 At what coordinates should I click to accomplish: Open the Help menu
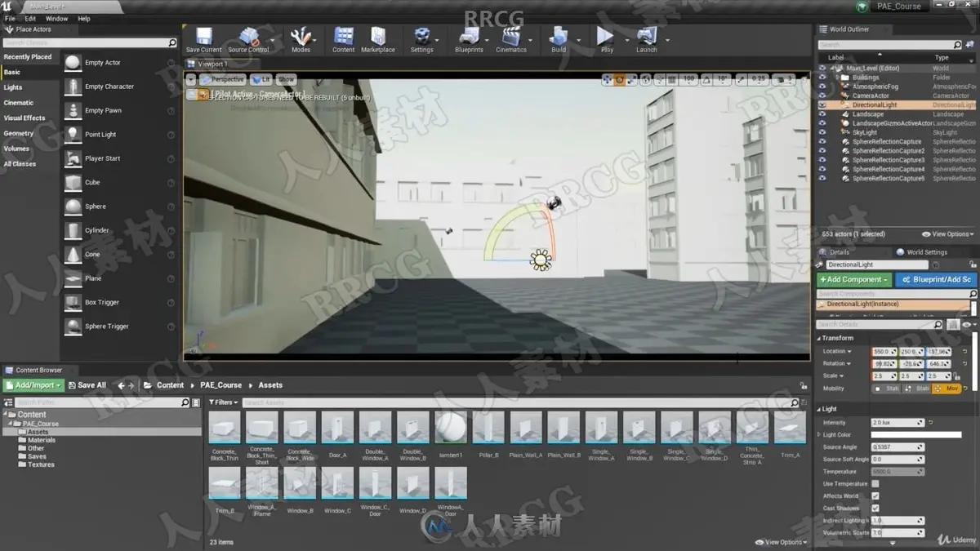84,18
